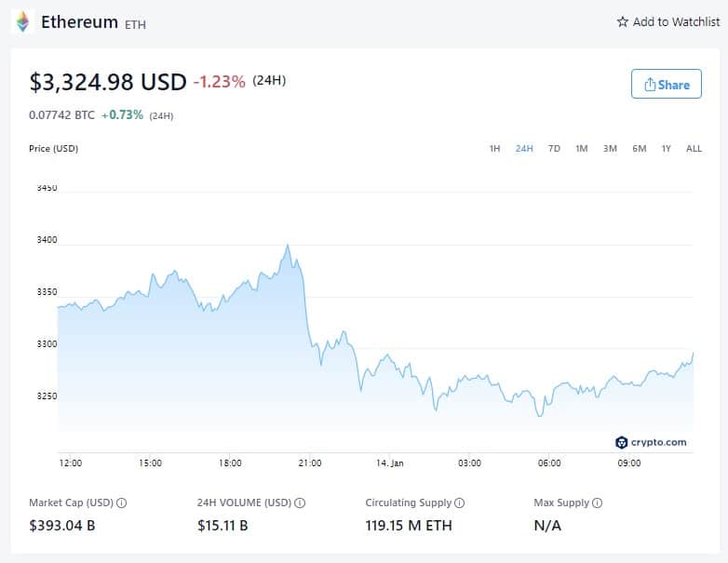Select the 1H time range tab
The width and height of the screenshot is (728, 563).
[x=494, y=149]
